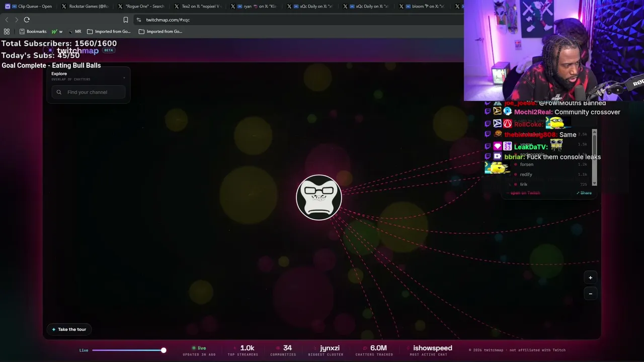Click bbriar username in stream chat
Screen dimensions: 644x362
click(x=514, y=157)
